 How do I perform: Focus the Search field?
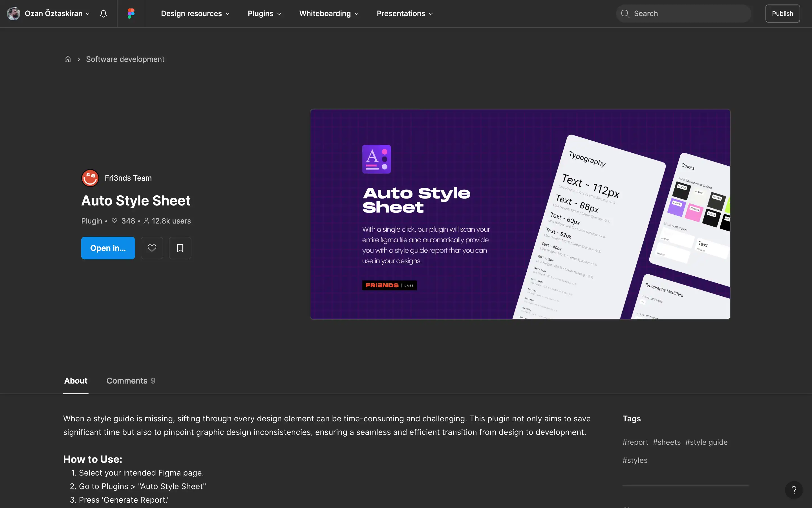coord(683,14)
